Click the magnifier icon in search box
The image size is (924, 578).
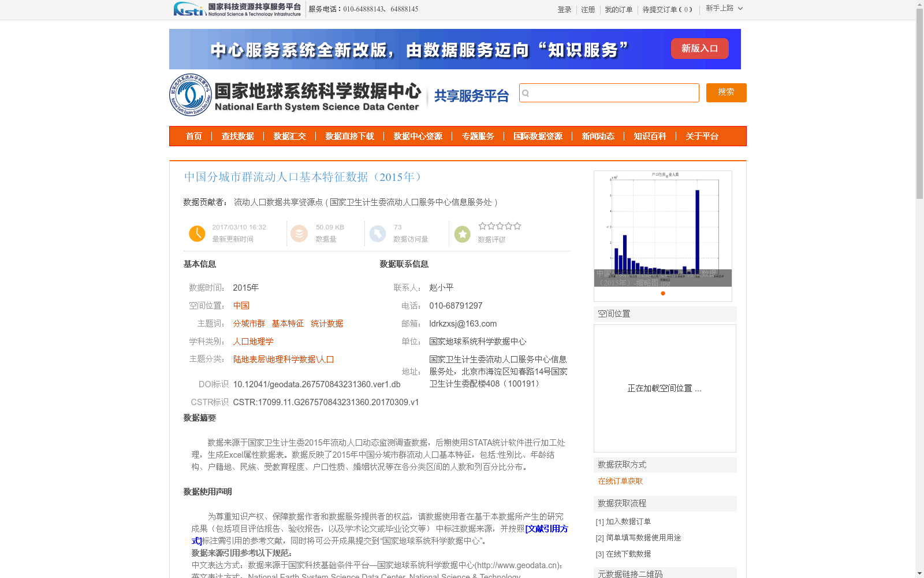[526, 93]
